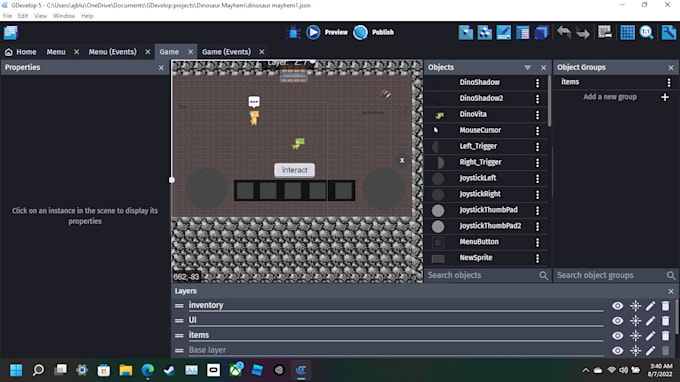Open the items group options menu
This screenshot has width=680, height=382.
coord(669,82)
